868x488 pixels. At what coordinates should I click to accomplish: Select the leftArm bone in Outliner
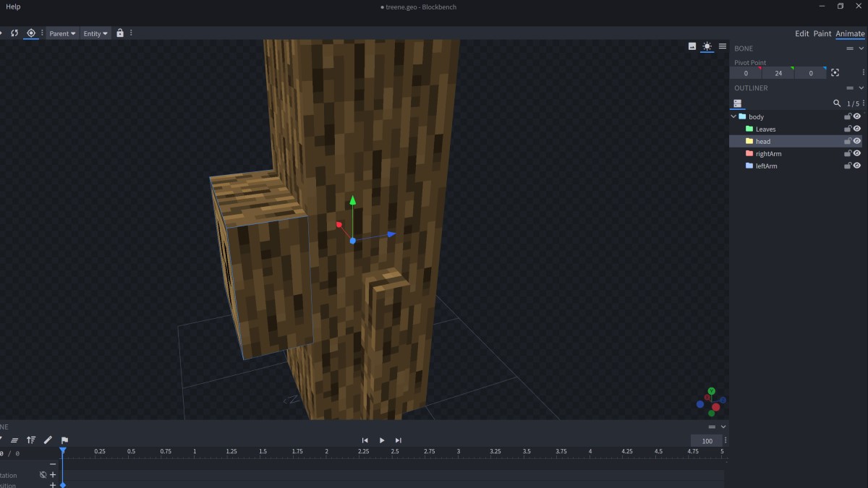tap(766, 166)
